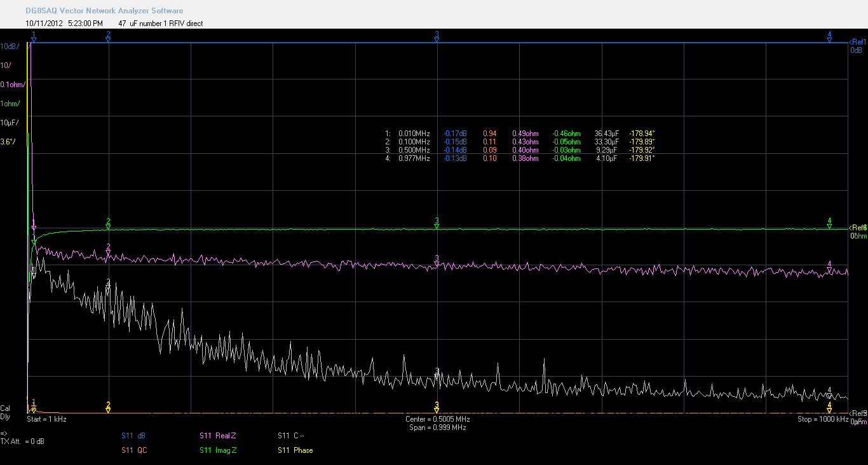Viewport: 868px width, 465px height.
Task: Click yellow marker 2 on Phase trace
Action: (x=109, y=407)
